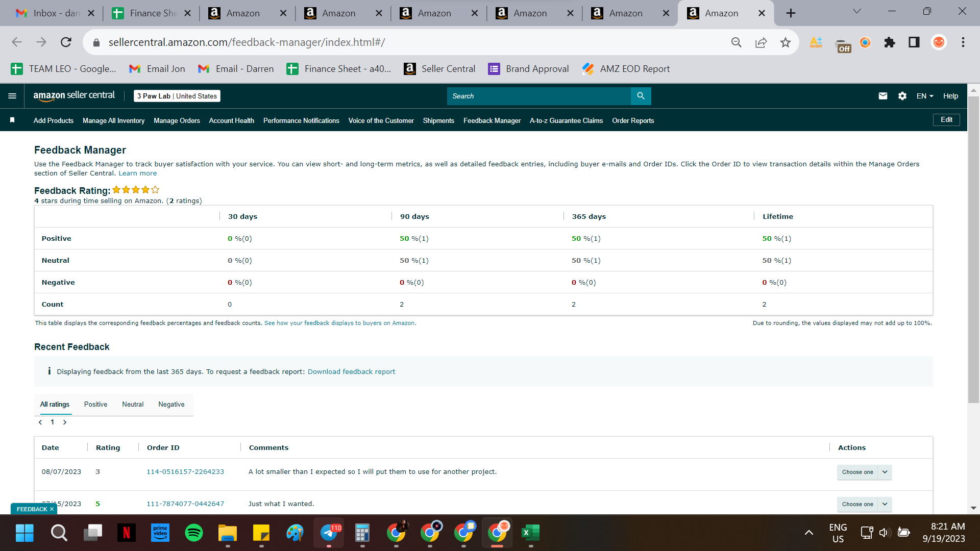Switch to the Neutral feedback tab
Screen dimensions: 980x551
[x=133, y=405]
